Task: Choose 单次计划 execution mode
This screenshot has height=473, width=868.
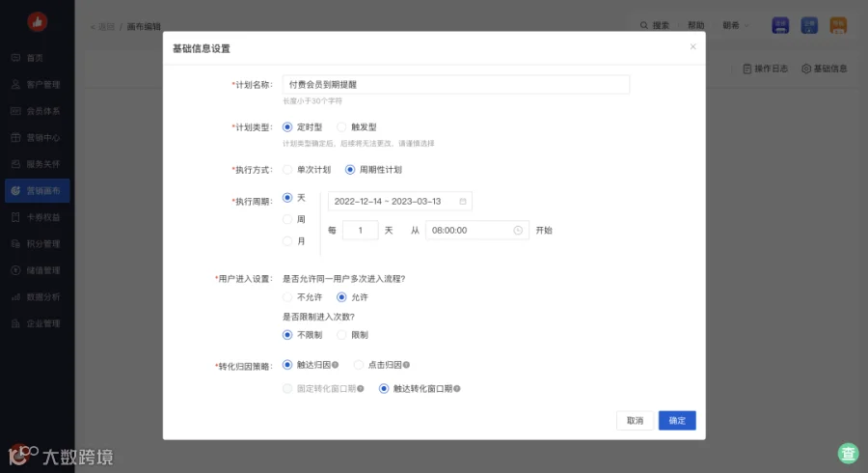Action: (x=287, y=170)
